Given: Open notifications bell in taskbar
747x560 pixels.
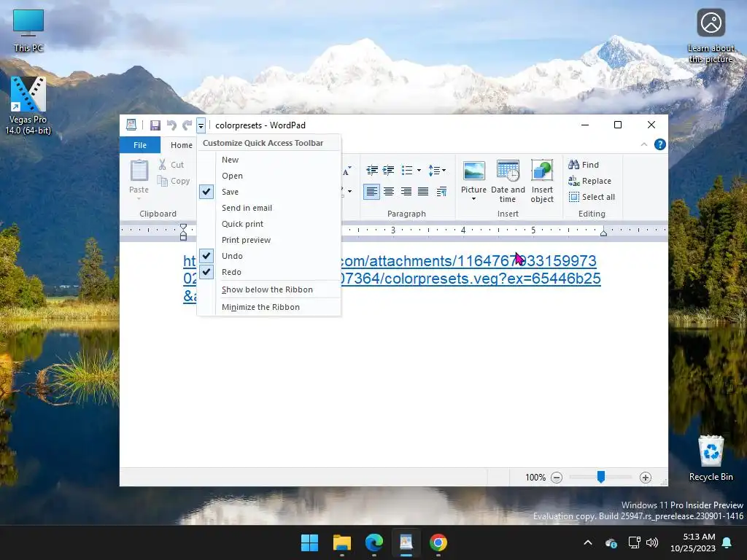Looking at the screenshot, I should 727,542.
